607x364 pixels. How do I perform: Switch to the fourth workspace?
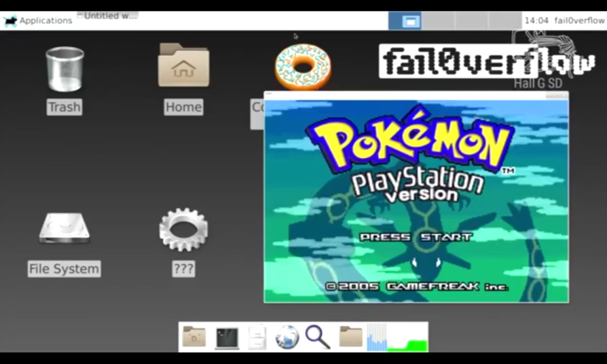click(x=504, y=21)
